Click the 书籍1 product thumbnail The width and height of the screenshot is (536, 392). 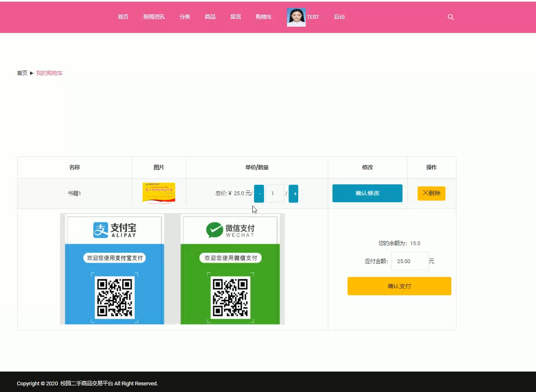click(x=159, y=193)
